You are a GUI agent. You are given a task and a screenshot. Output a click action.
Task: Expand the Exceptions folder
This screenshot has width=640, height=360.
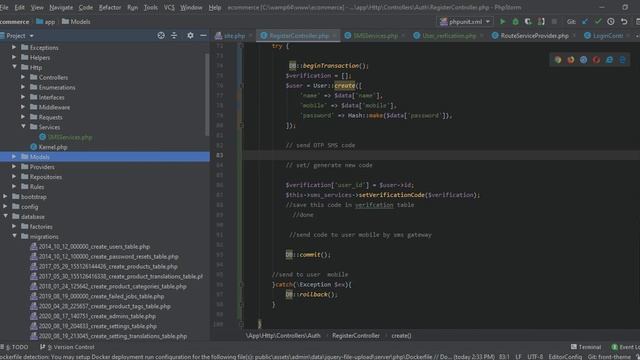pos(14,47)
